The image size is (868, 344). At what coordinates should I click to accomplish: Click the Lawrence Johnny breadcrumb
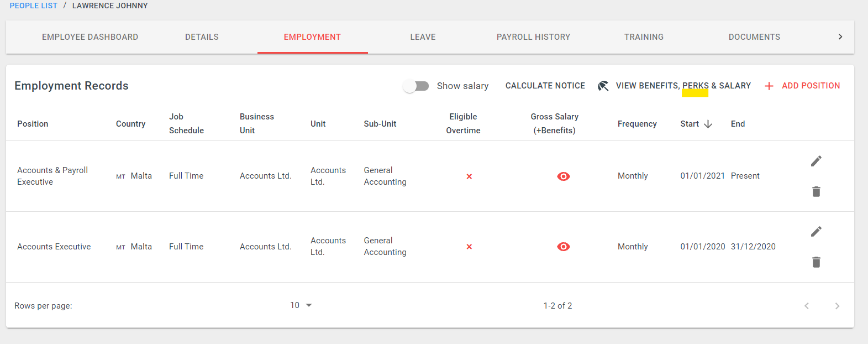tap(110, 6)
